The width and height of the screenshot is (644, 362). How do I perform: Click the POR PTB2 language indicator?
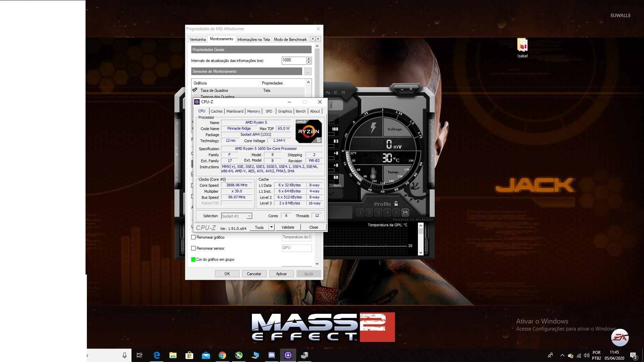(x=596, y=355)
